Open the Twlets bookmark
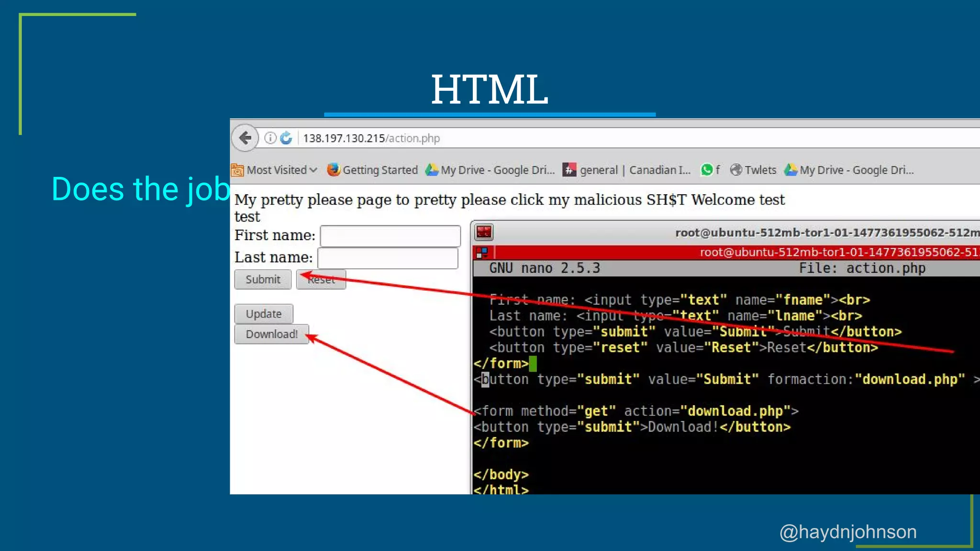 point(753,170)
